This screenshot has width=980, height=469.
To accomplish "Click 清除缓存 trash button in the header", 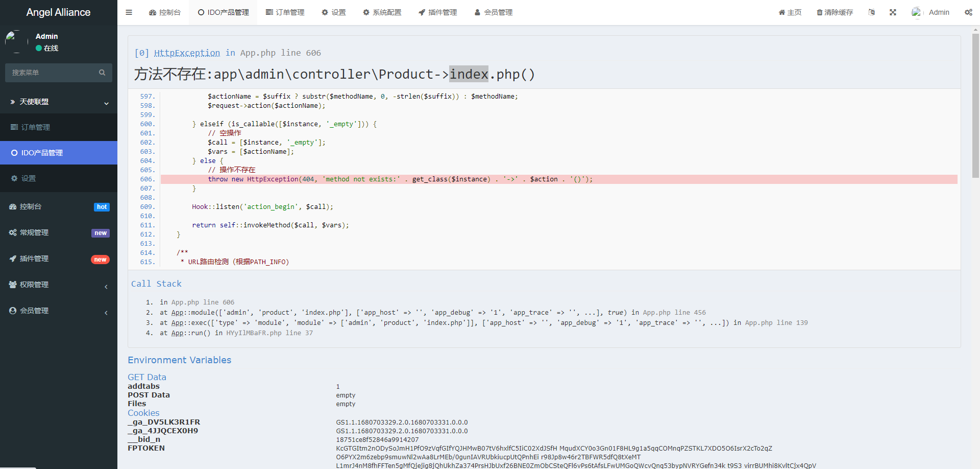I will point(835,12).
